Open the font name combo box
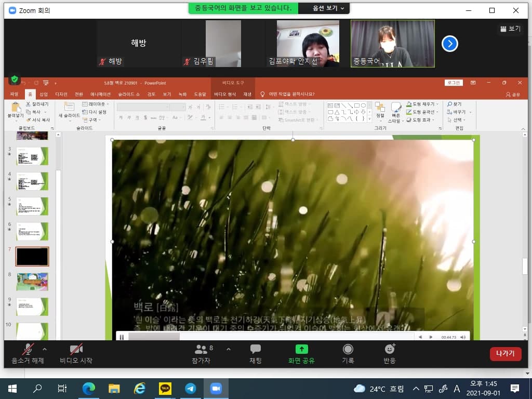 (143, 107)
